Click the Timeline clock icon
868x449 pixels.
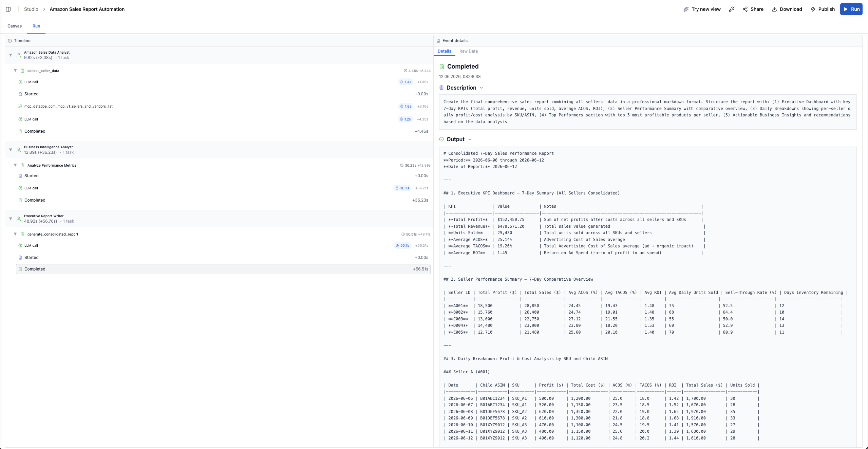point(10,41)
